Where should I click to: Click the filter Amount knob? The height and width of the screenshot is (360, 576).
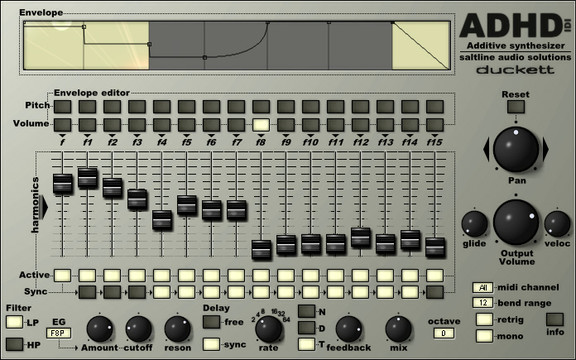[x=100, y=329]
